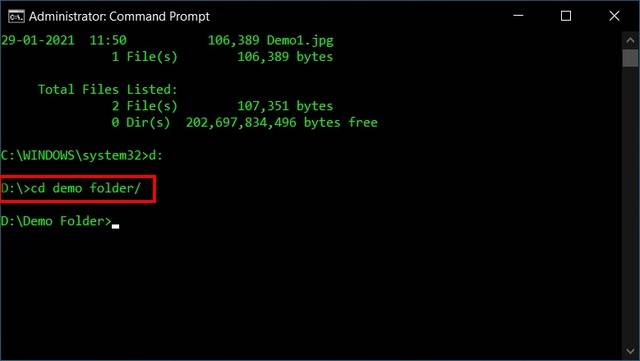Click the Administrator: Command Prompt title text

point(119,16)
